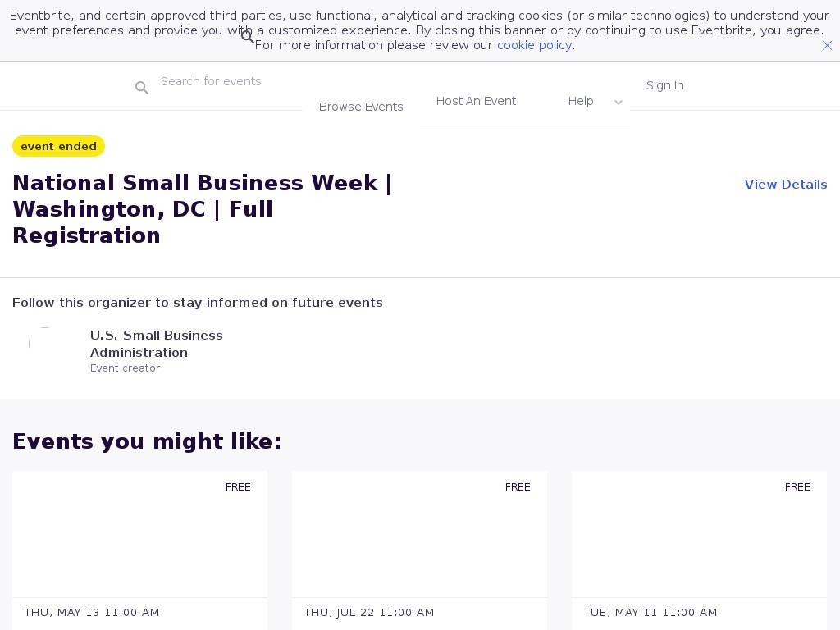Screen dimensions: 840x630
Task: Click View Details for the event
Action: 785,185
